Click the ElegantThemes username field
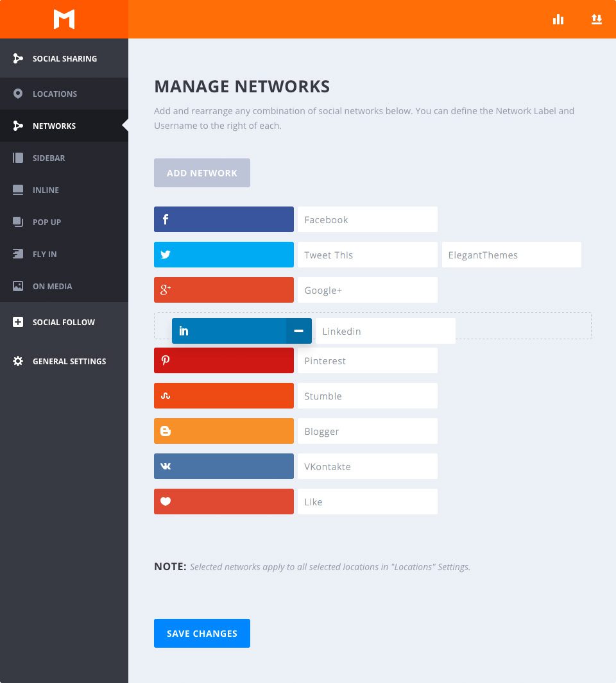The width and height of the screenshot is (616, 683). tap(511, 255)
